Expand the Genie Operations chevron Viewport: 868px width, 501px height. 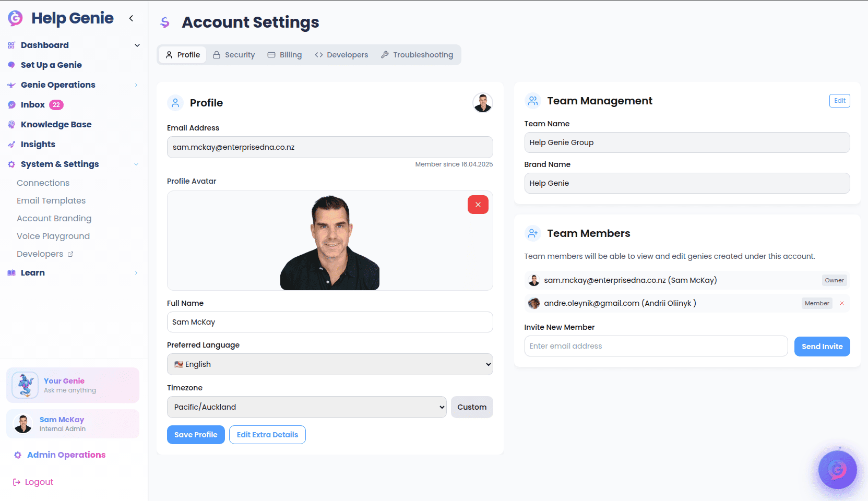(136, 85)
